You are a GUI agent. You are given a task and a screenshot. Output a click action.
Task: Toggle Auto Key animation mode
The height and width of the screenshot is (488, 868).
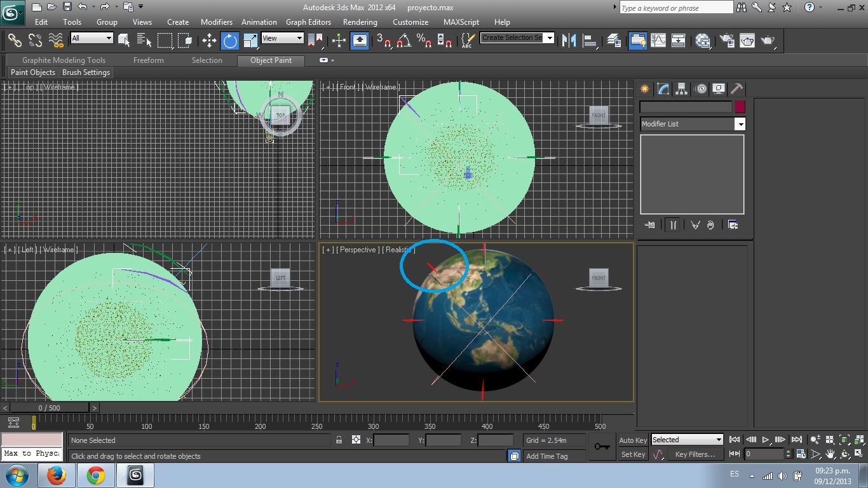coord(633,440)
